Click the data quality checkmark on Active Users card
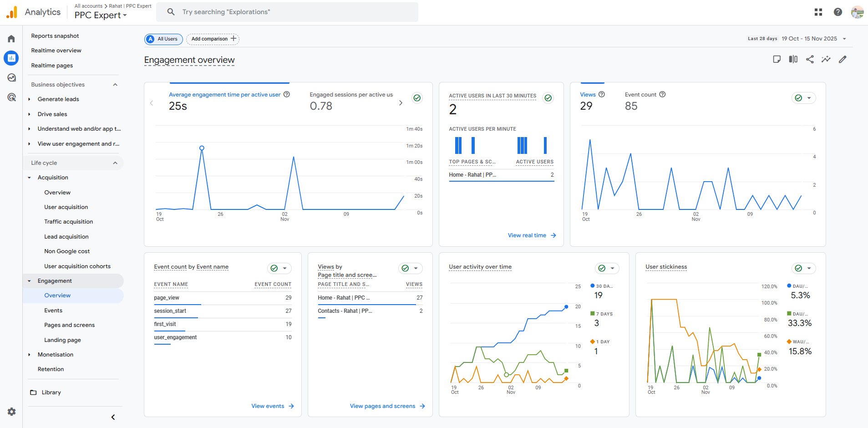 click(x=548, y=98)
